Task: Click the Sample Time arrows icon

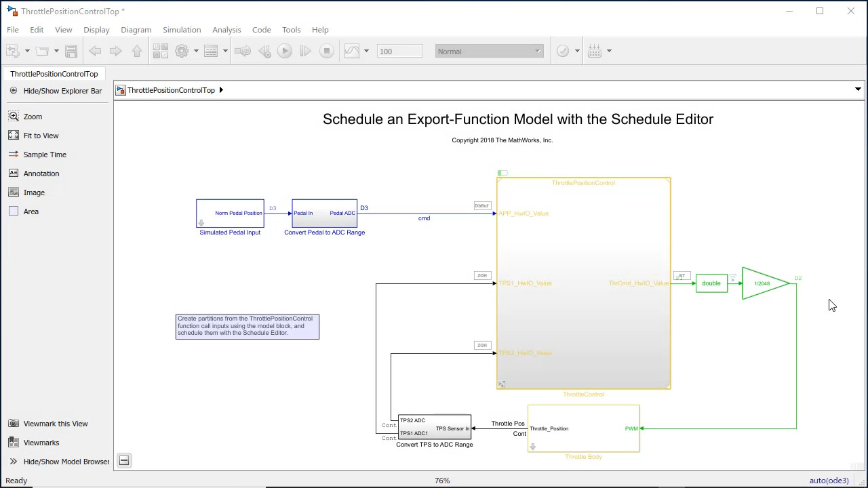Action: [14, 155]
